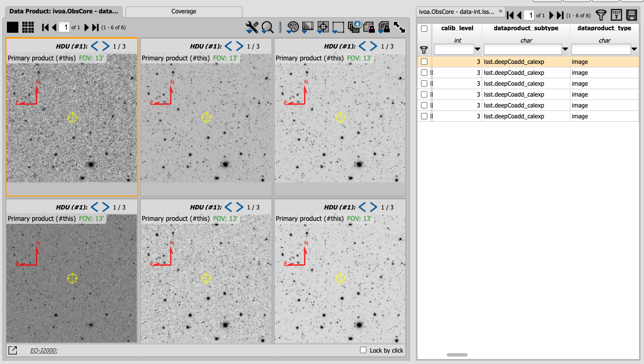Click the dataproduct_subtype filter input box
Image resolution: width=644 pixels, height=364 pixels.
tap(523, 50)
